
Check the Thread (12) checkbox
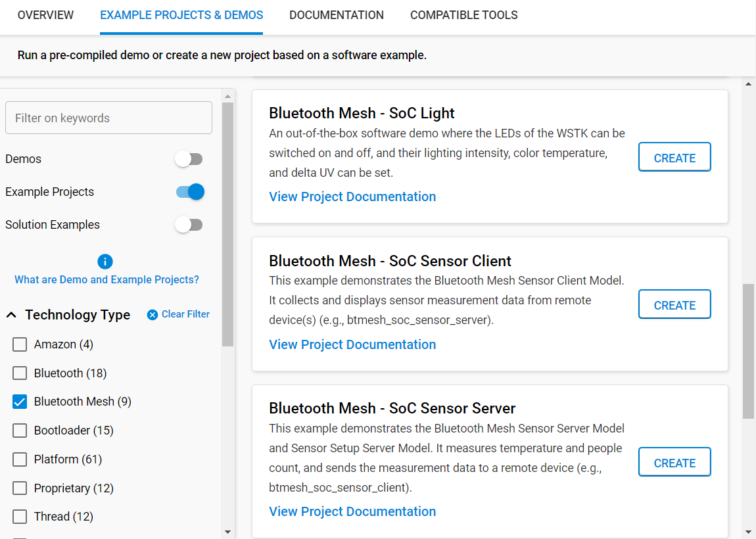pos(20,517)
